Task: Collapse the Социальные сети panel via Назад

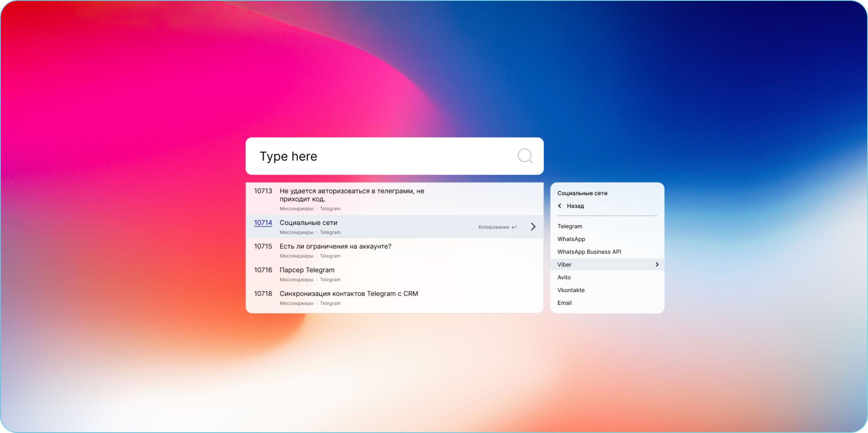Action: [x=575, y=206]
